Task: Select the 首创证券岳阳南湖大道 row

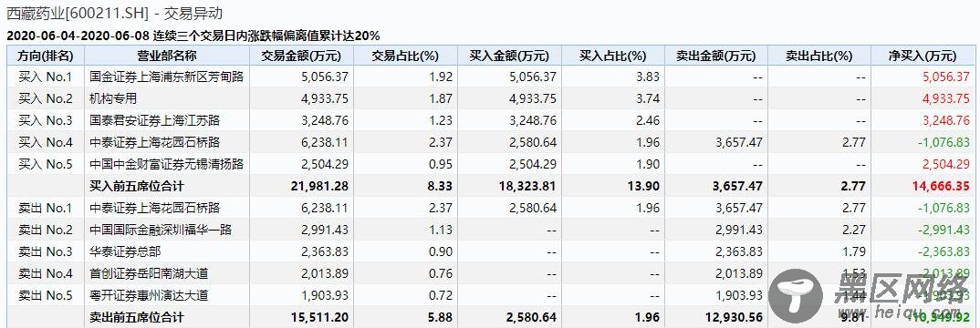Action: (490, 273)
